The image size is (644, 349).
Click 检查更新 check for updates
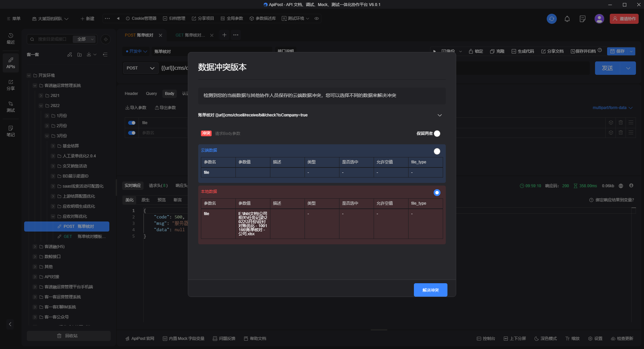point(622,339)
